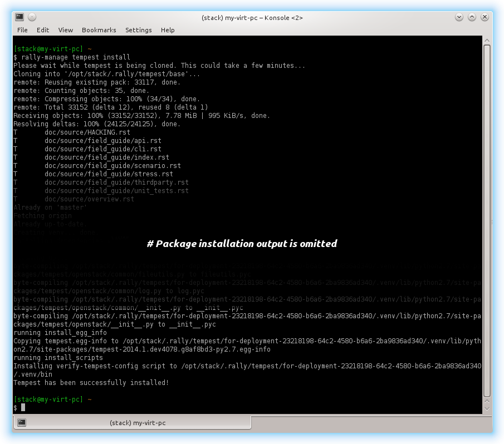Click the vertical scrollbar handle
The width and height of the screenshot is (504, 444).
487,221
